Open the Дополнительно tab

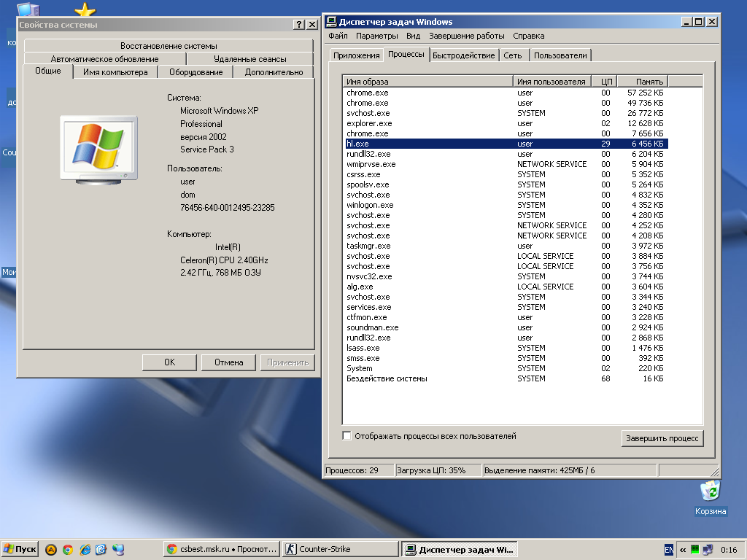tap(274, 72)
